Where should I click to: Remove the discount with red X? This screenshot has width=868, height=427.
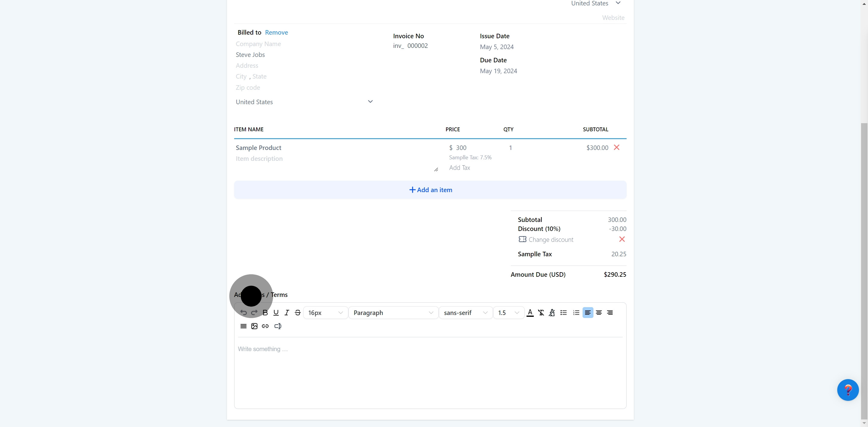coord(622,239)
